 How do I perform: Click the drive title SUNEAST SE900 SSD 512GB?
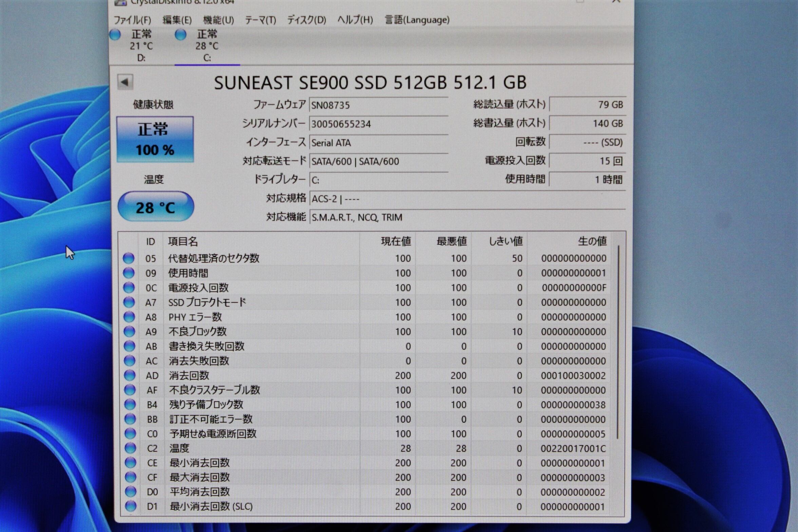[330, 82]
